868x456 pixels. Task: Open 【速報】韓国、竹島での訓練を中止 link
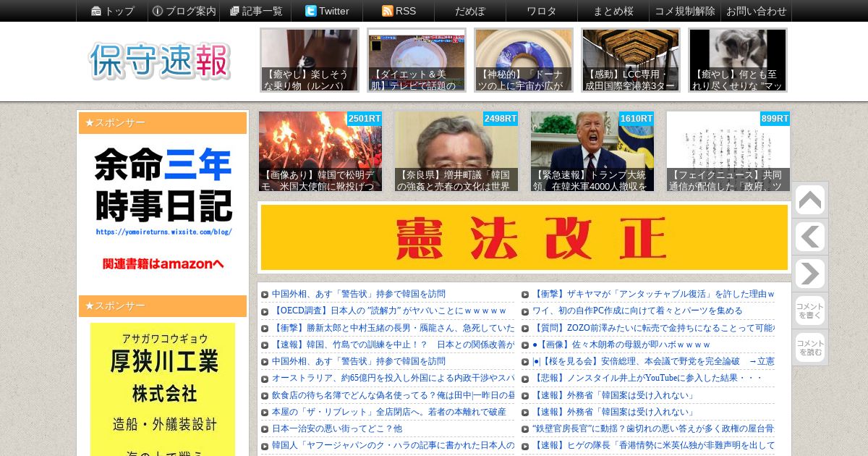pos(393,344)
